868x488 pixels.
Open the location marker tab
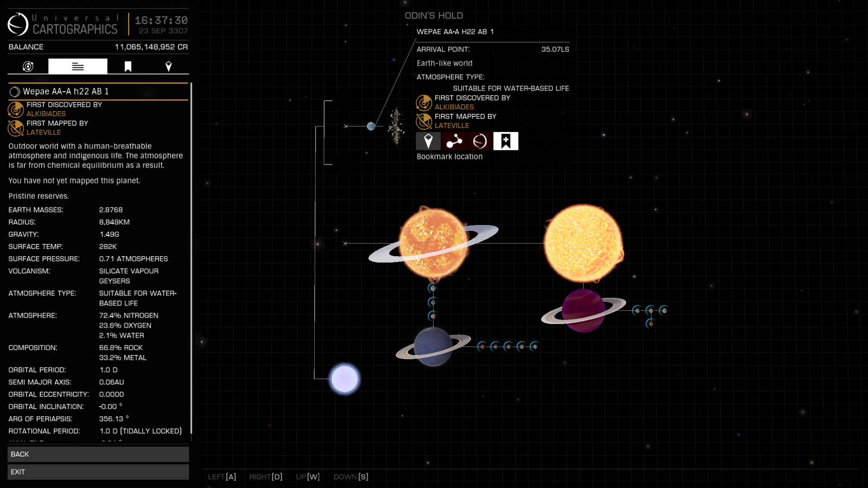coord(169,67)
